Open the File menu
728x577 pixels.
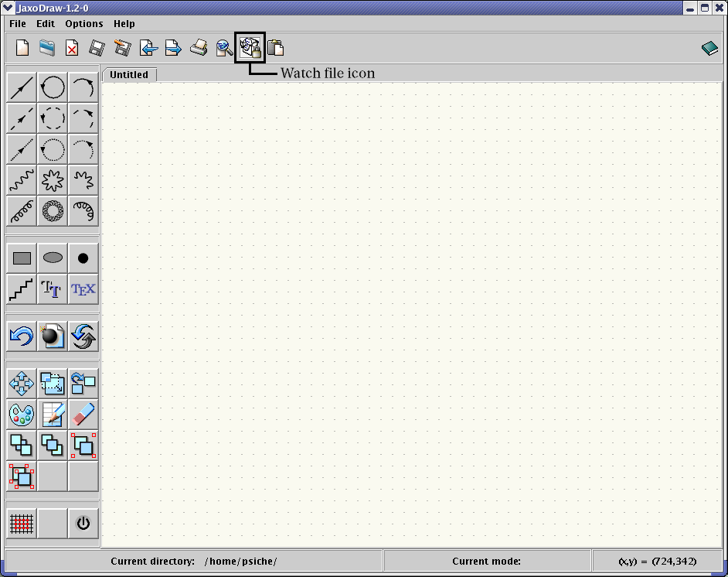(x=18, y=24)
